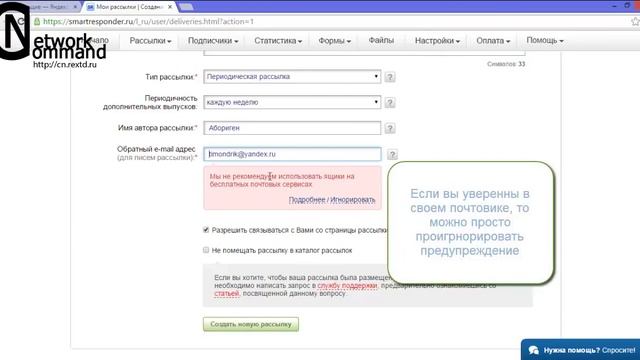
Task: Switch to the Мои рассылки browser tab
Action: point(130,7)
